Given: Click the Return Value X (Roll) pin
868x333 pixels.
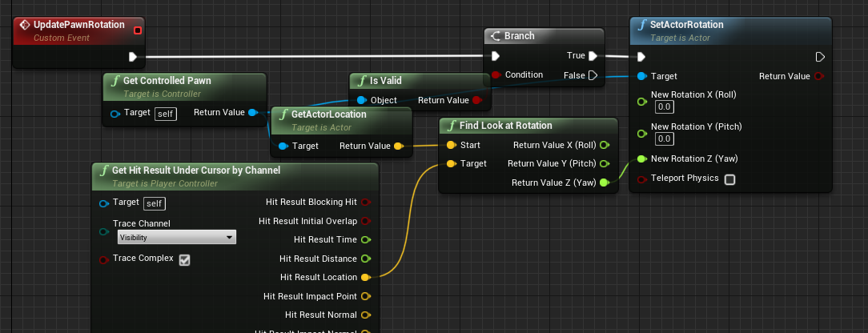Looking at the screenshot, I should [x=605, y=145].
